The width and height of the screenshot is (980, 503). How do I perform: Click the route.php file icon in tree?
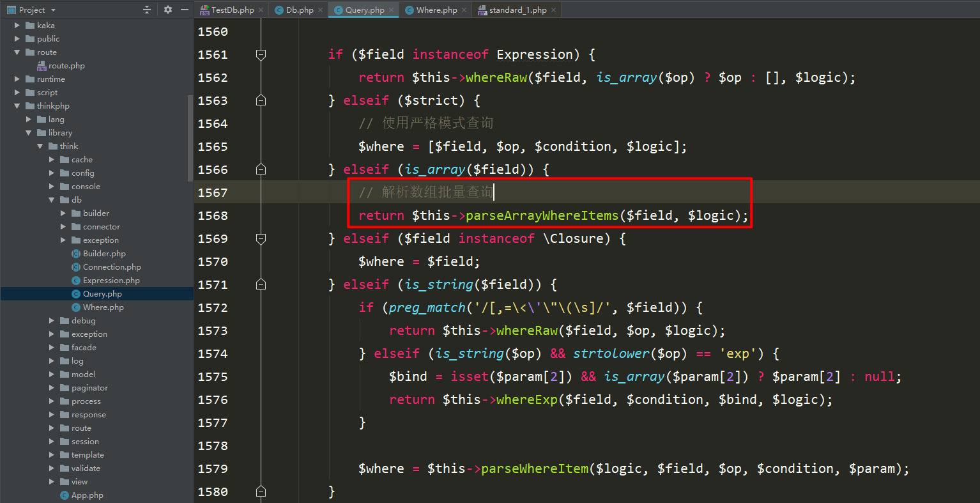pos(42,66)
